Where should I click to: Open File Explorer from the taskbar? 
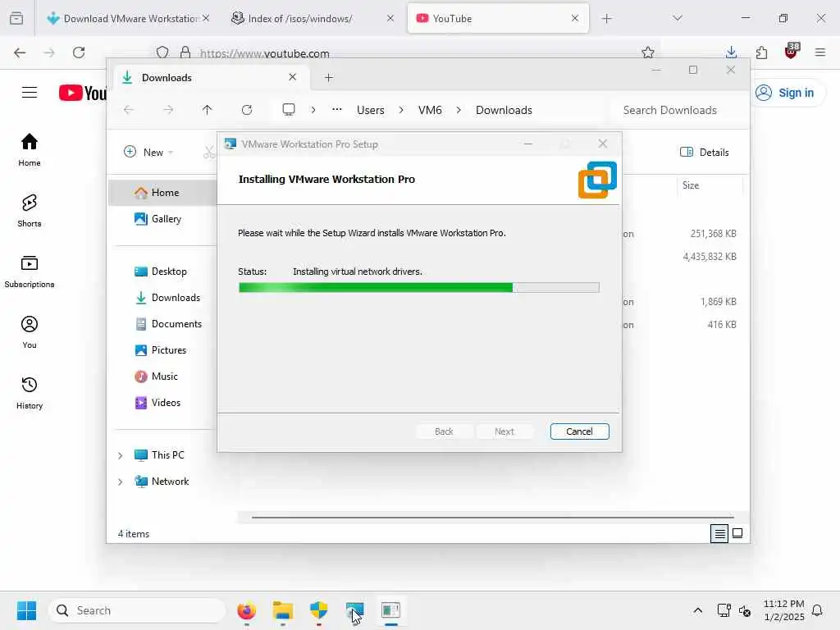[x=282, y=610]
